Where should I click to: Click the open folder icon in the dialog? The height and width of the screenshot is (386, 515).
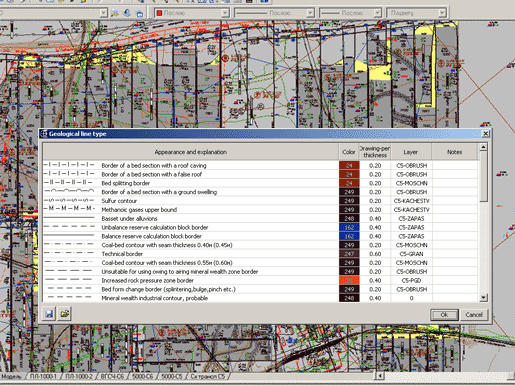[64, 314]
